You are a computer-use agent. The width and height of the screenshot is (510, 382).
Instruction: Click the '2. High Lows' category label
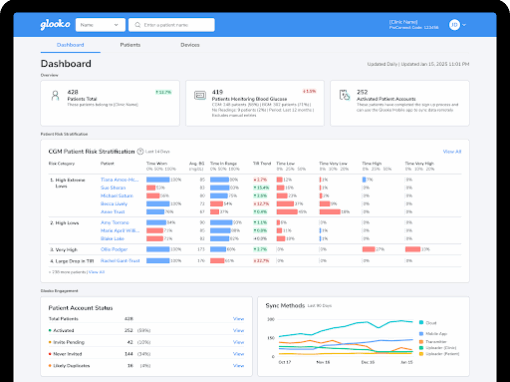[65, 223]
